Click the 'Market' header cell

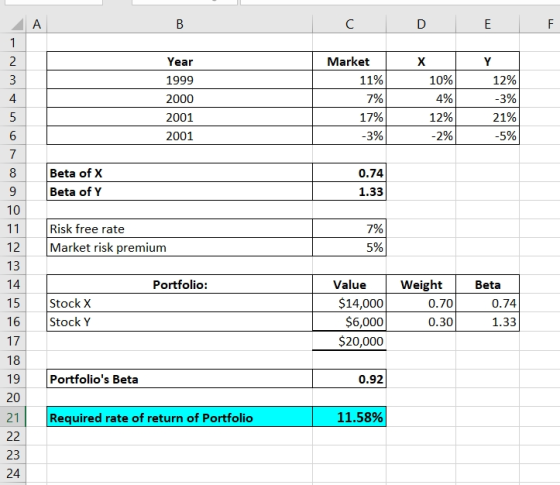coord(349,61)
